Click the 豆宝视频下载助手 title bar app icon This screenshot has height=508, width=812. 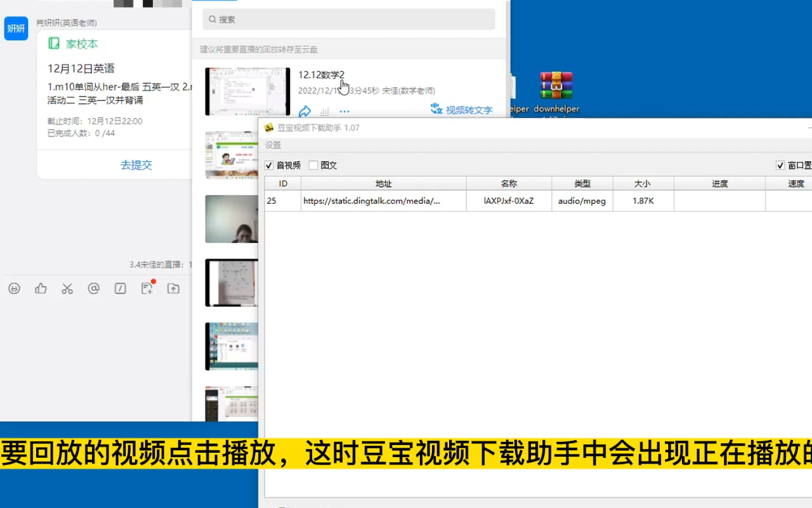coord(269,128)
